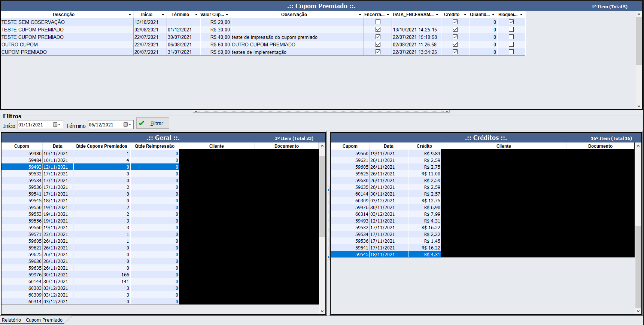Click scroll-down arrow of the Geral grid
The width and height of the screenshot is (644, 325).
point(322,311)
